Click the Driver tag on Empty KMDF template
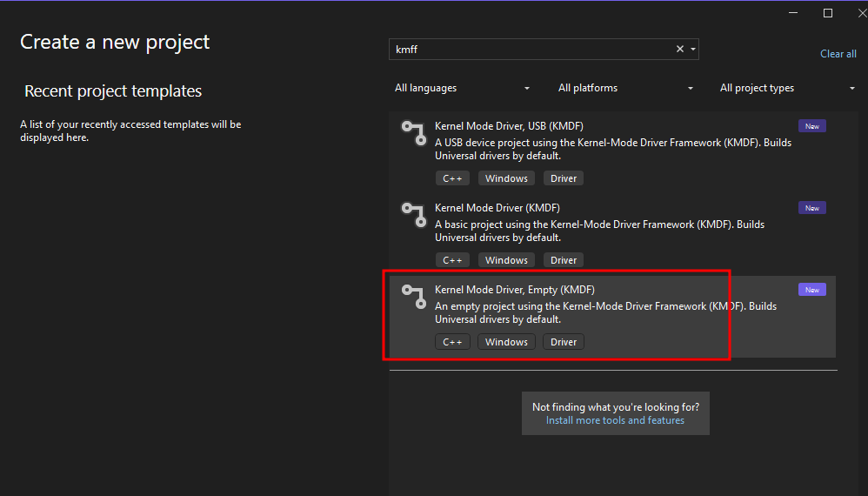 564,342
